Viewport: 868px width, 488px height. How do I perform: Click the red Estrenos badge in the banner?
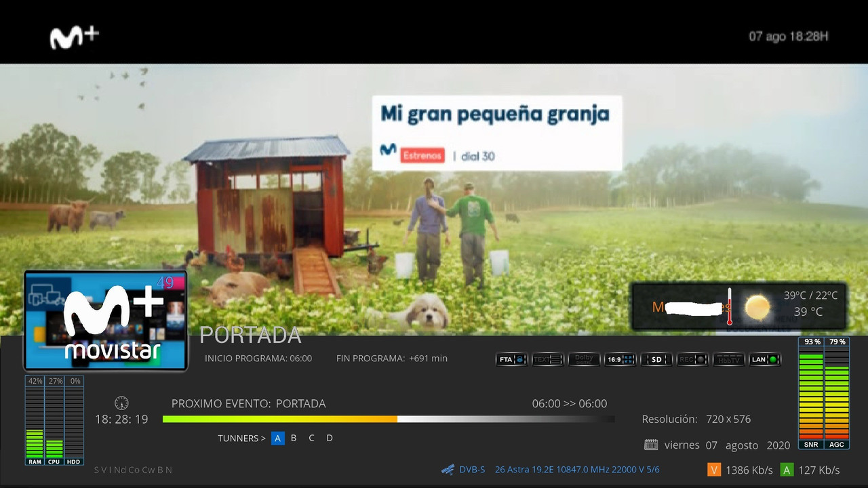click(x=422, y=155)
